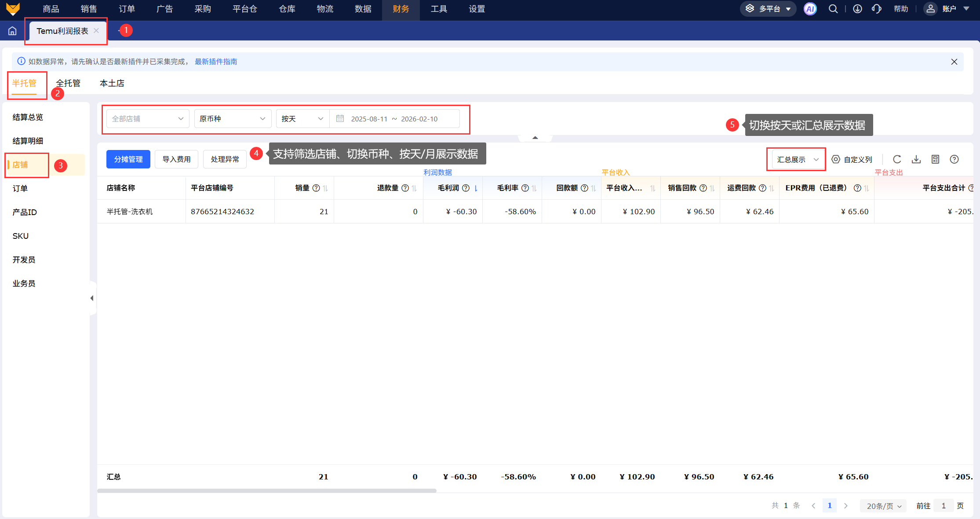Switch to the 全托管 tab
Viewport: 980px width, 519px height.
68,83
